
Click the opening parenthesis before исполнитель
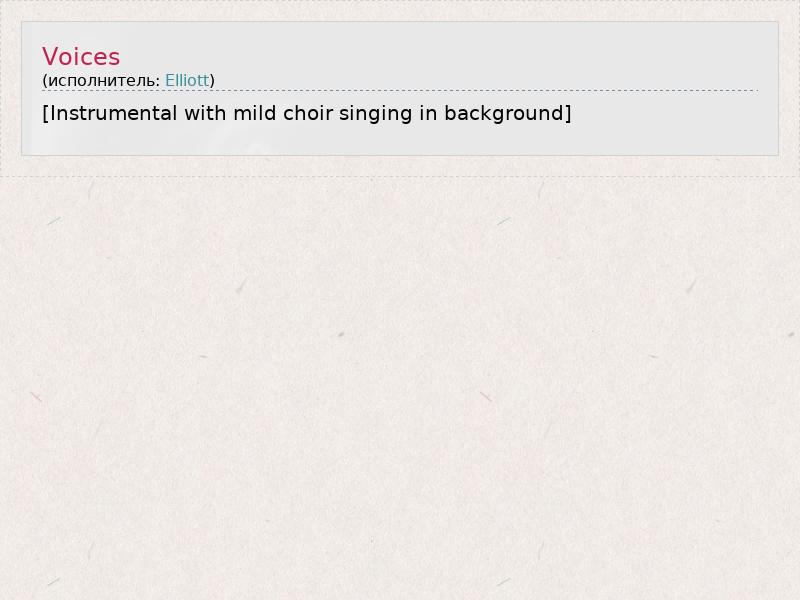click(x=45, y=81)
